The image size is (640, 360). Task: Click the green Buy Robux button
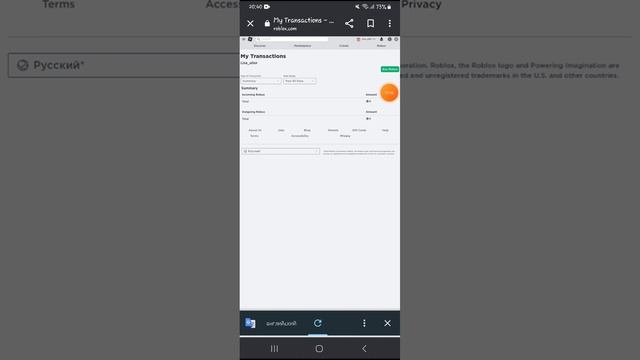390,69
